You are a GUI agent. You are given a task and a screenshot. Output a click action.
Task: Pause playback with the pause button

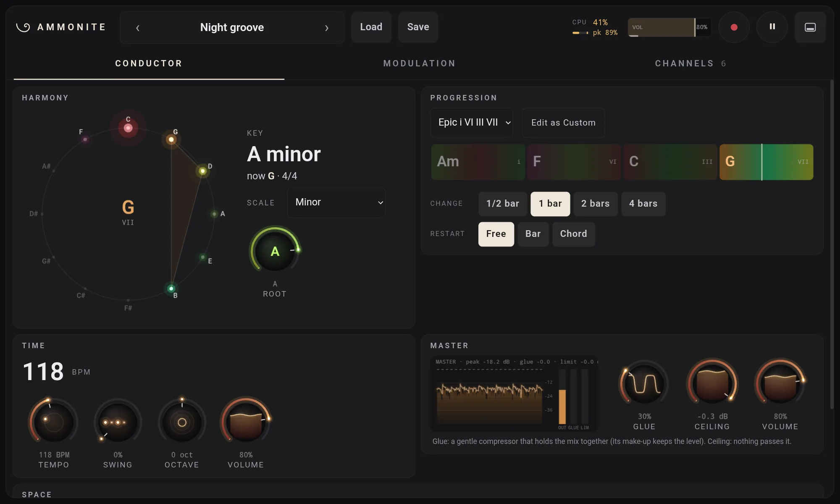coord(772,27)
